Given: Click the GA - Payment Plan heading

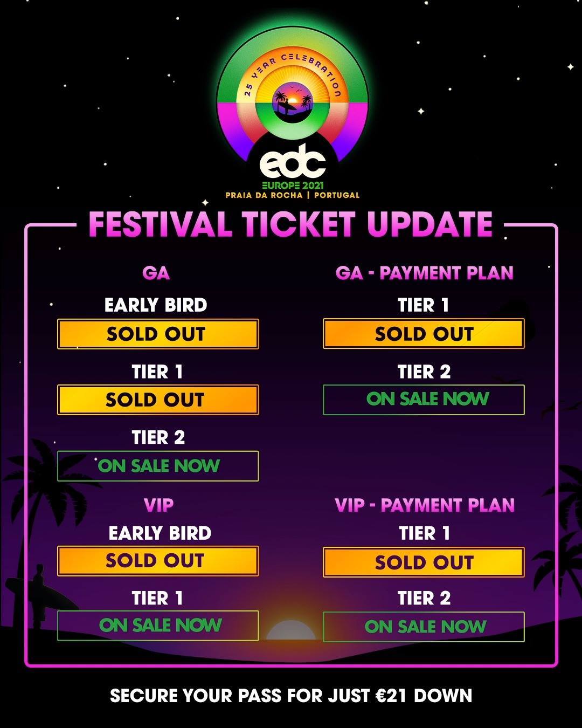Looking at the screenshot, I should pyautogui.click(x=425, y=273).
